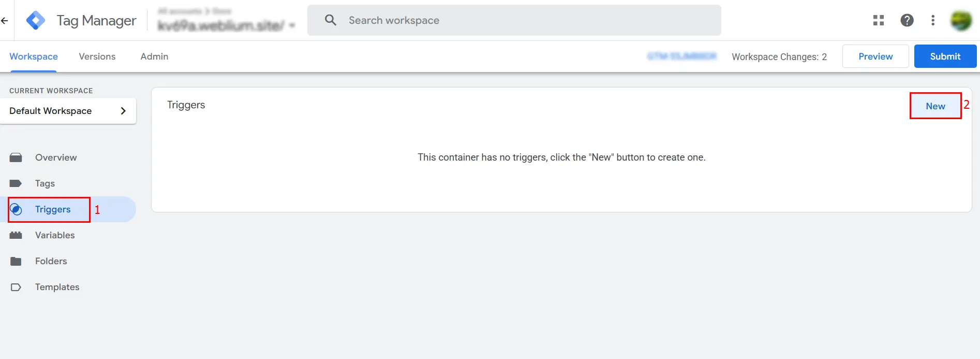
Task: Expand the container selector dropdown arrow
Action: [x=292, y=25]
